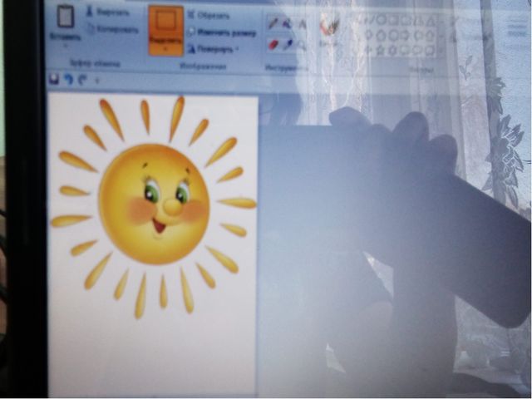Select the Left arrow shape
532x399 pixels.
(x=417, y=35)
